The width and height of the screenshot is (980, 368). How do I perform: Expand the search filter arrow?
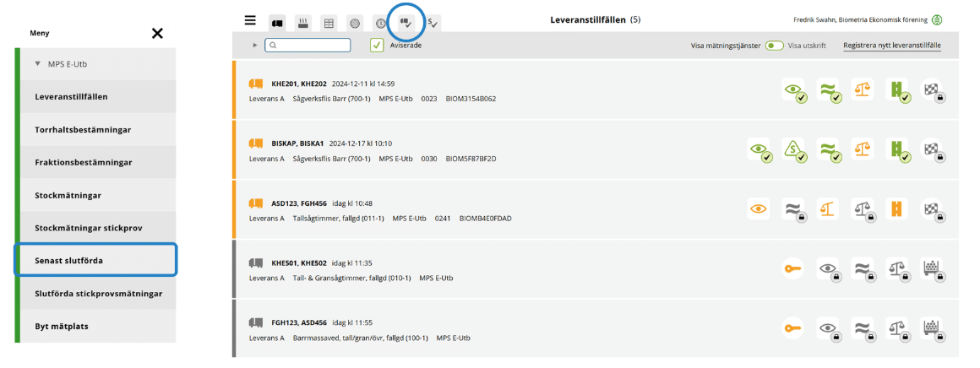(255, 45)
